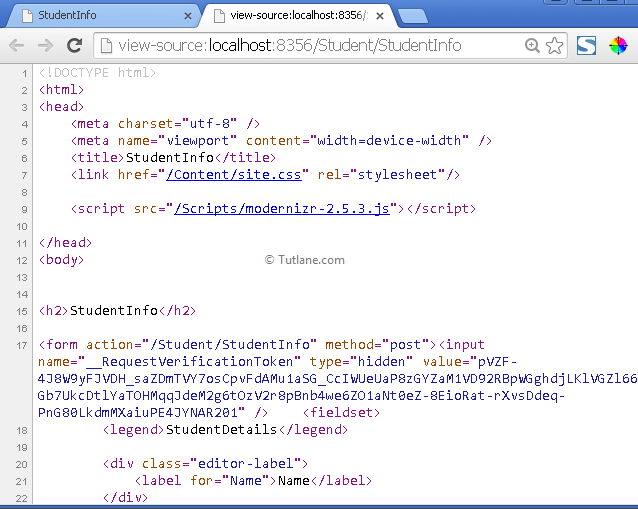Viewport: 638px width, 509px height.
Task: Open the blue S extension icon
Action: click(x=586, y=45)
